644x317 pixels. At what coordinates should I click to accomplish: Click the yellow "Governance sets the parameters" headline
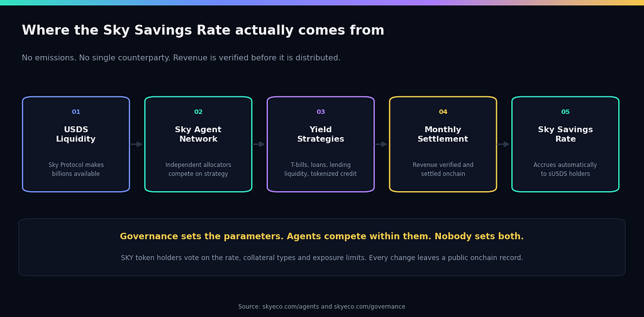(x=322, y=236)
